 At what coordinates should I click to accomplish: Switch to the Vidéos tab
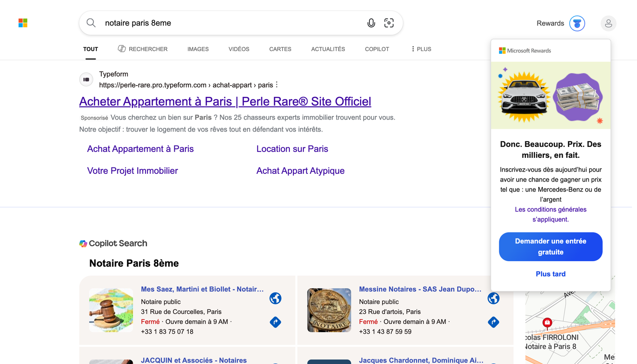[x=239, y=49]
